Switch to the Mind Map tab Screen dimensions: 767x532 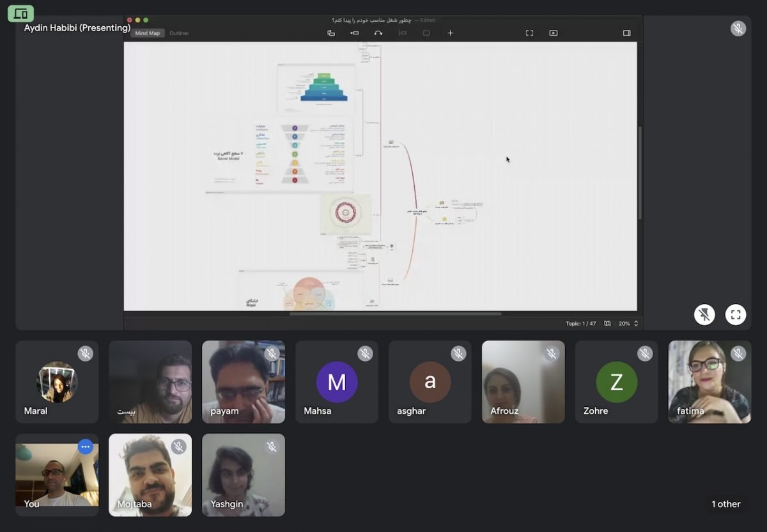148,33
